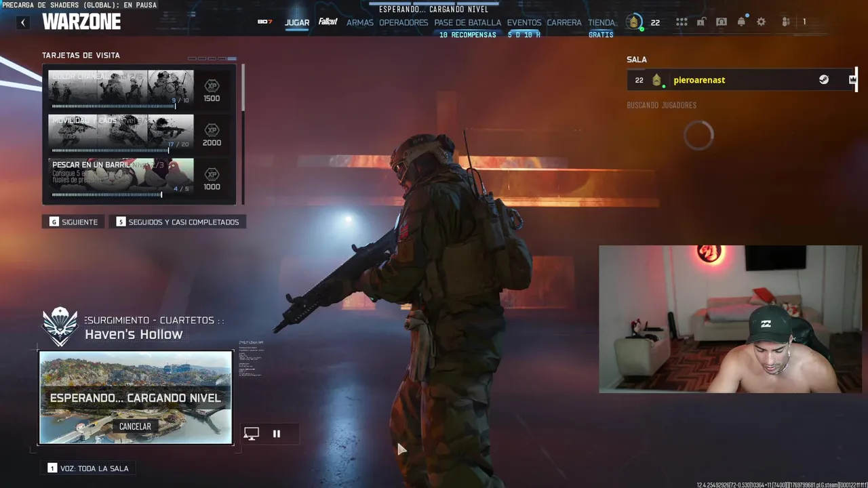
Task: Open the PASE DE BATALLA tab
Action: point(468,22)
